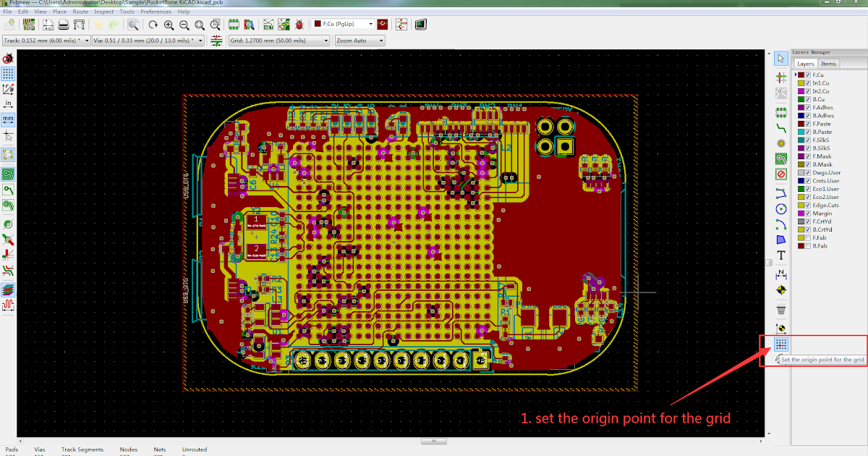Select the Add graphic polygon tool

tap(780, 240)
